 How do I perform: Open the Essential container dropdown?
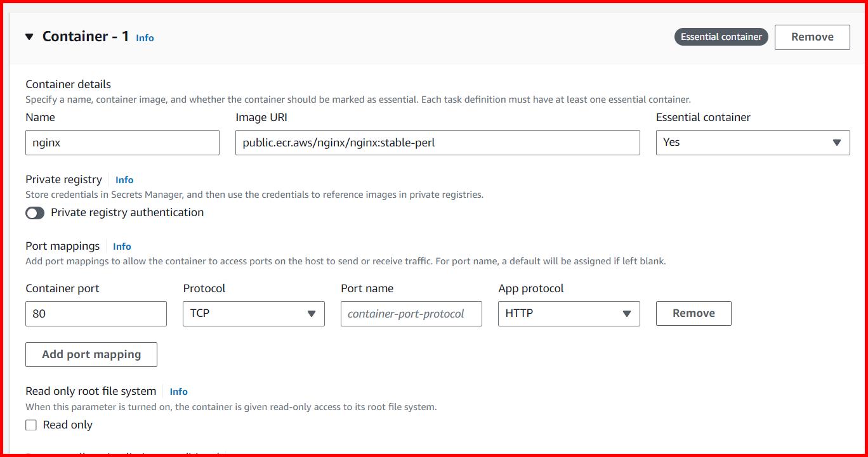click(753, 142)
